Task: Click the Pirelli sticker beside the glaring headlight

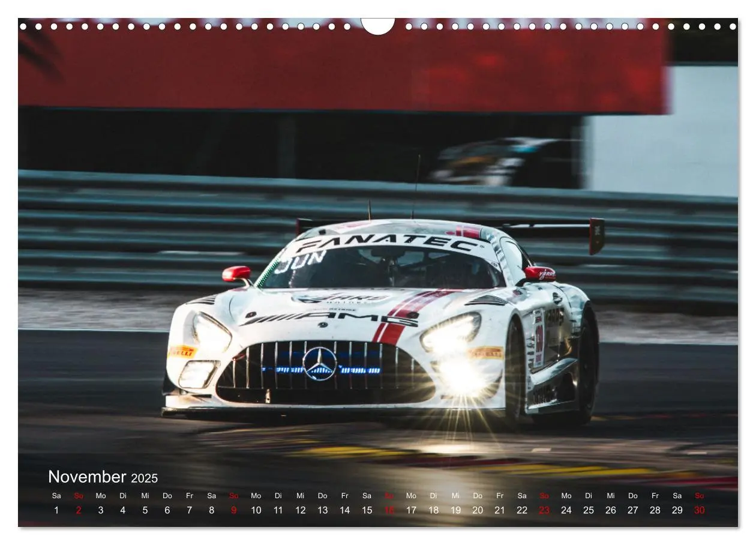Action: coord(487,353)
